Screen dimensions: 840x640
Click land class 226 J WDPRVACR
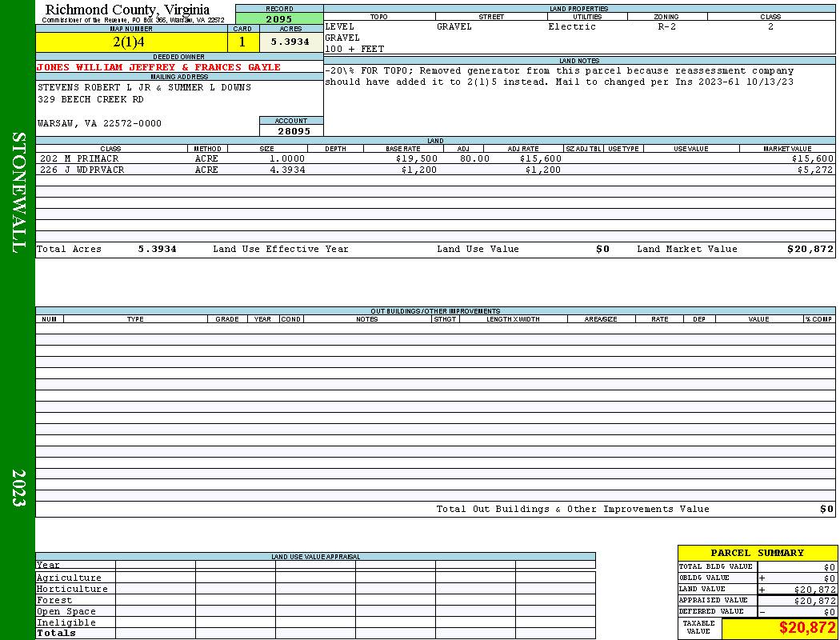tap(82, 170)
